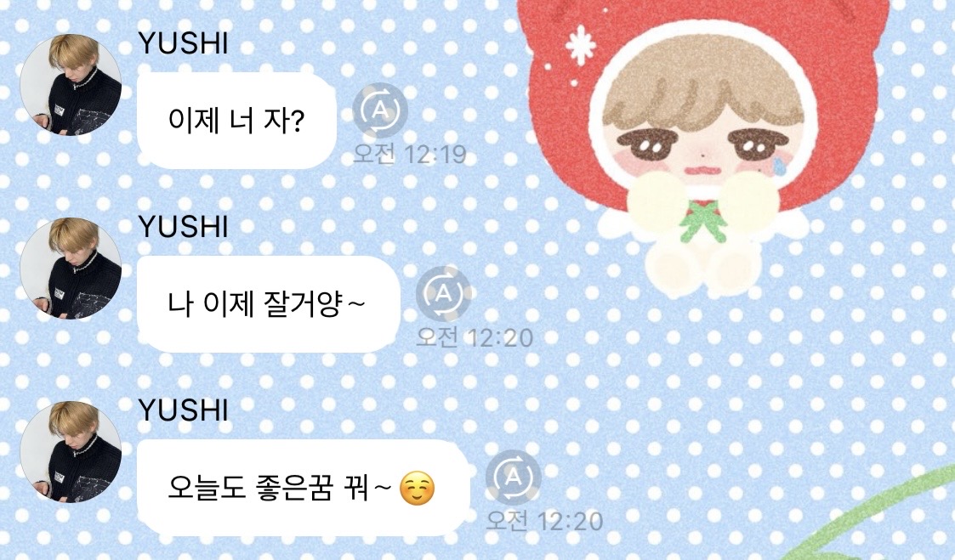Open YUSHI's avatar next to '오늘도 좋은꿈 꿔~'
The image size is (955, 560).
click(x=71, y=451)
